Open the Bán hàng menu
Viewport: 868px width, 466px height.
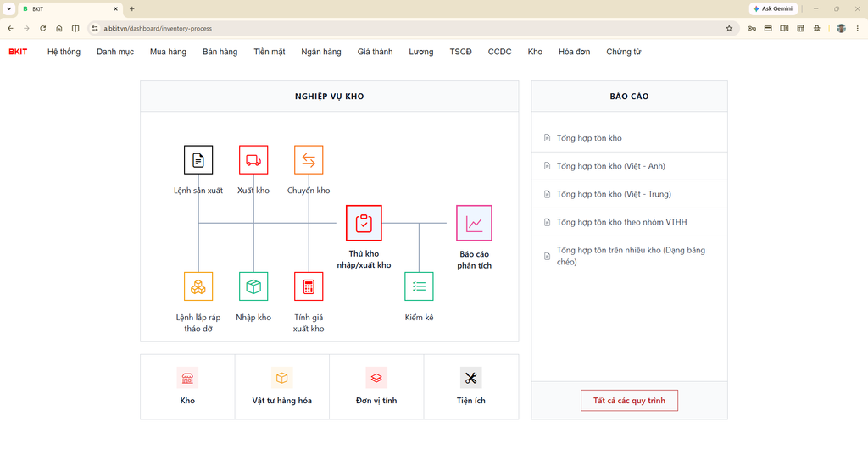click(220, 52)
